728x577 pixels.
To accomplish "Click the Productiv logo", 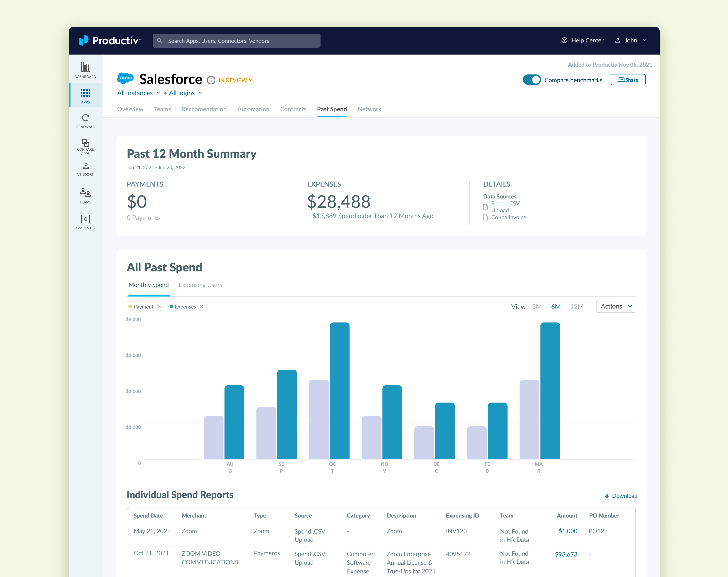I will tap(110, 40).
